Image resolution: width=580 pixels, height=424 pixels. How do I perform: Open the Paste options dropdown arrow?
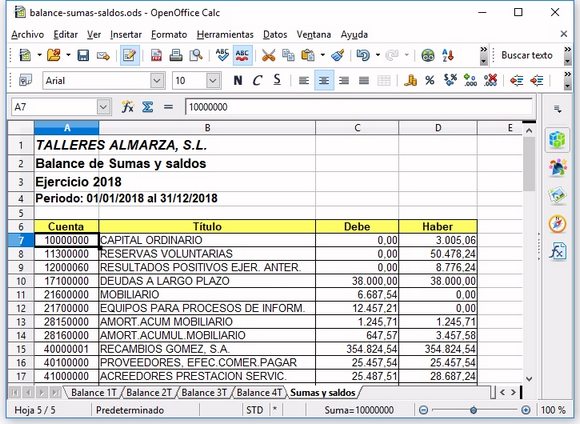coord(323,55)
